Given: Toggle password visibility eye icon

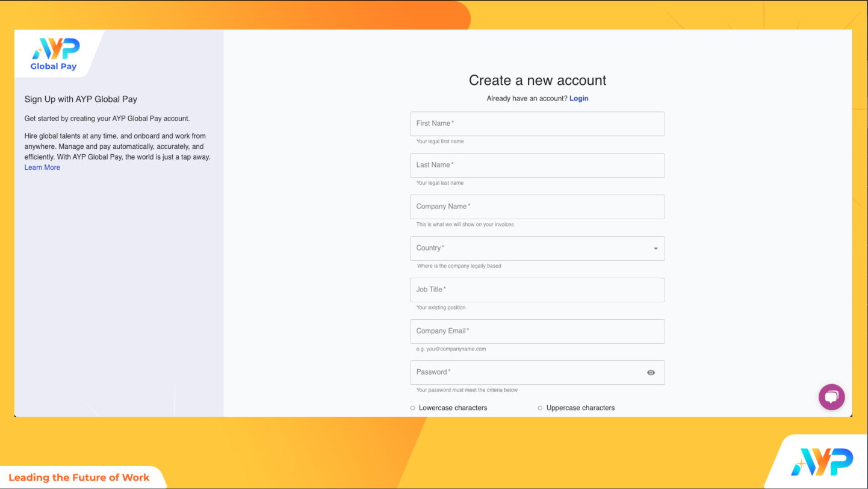Looking at the screenshot, I should pos(651,373).
